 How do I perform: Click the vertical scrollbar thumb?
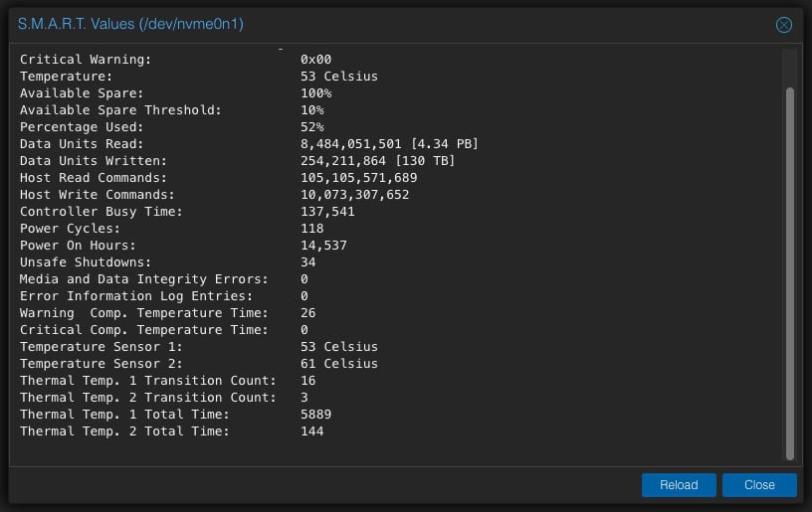[x=790, y=273]
